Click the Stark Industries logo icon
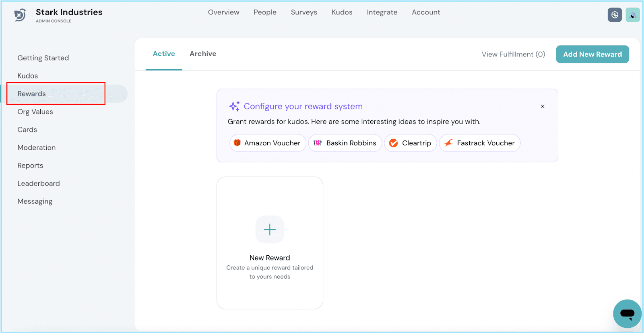The image size is (644, 333). pos(20,15)
